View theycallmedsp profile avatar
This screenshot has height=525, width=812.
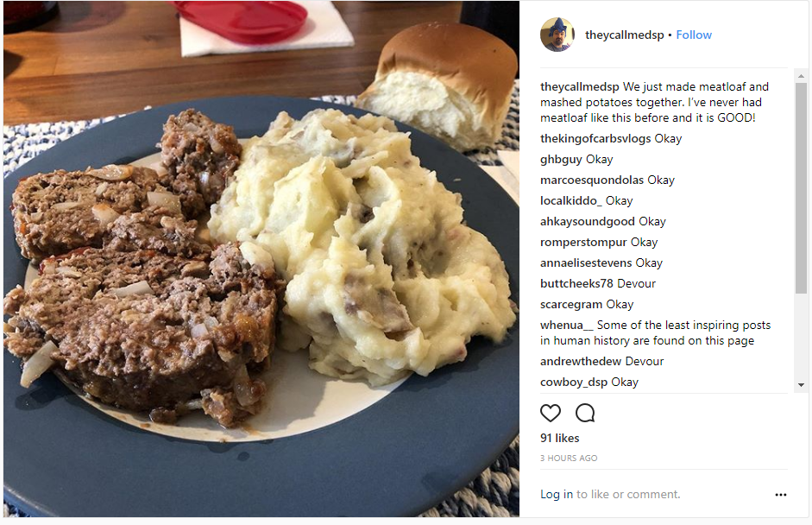tap(557, 35)
